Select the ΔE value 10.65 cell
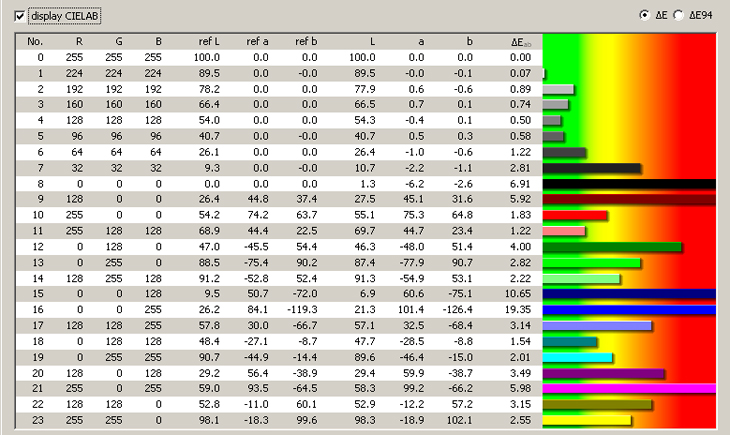Image resolution: width=730 pixels, height=435 pixels. coord(518,294)
